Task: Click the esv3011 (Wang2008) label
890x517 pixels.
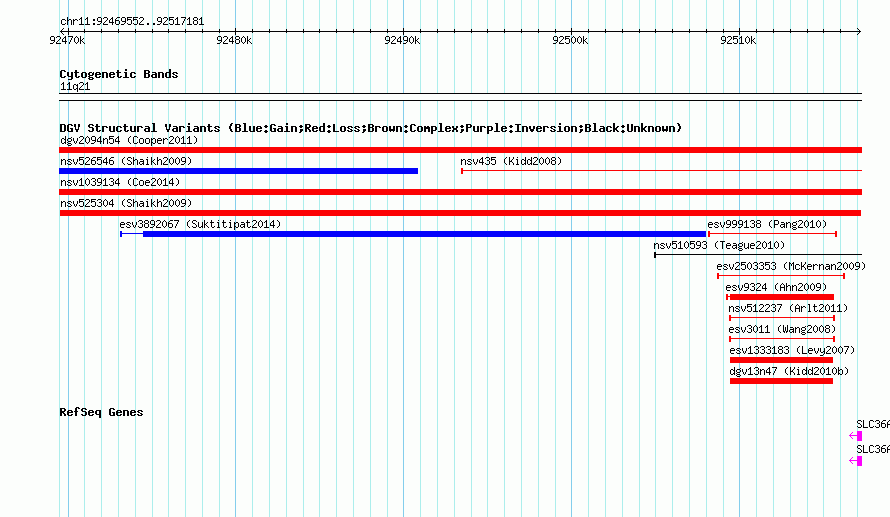Action: (782, 329)
